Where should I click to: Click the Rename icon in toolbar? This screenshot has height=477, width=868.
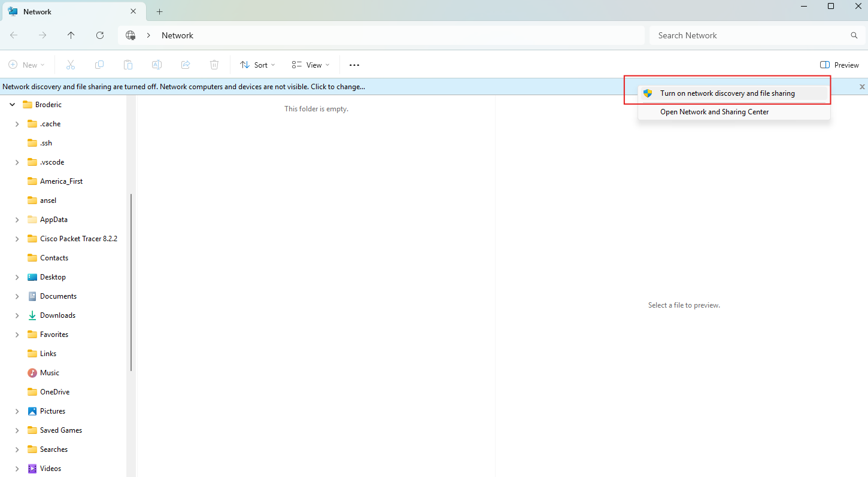tap(157, 65)
